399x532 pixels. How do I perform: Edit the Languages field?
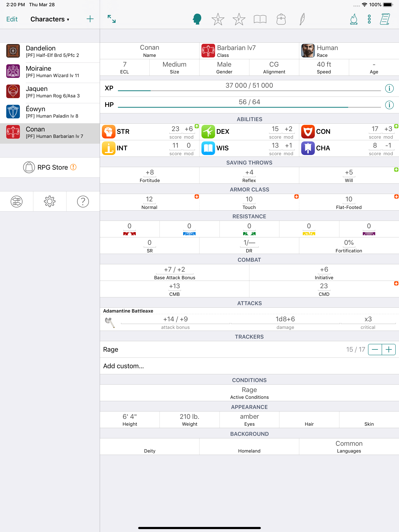click(349, 447)
